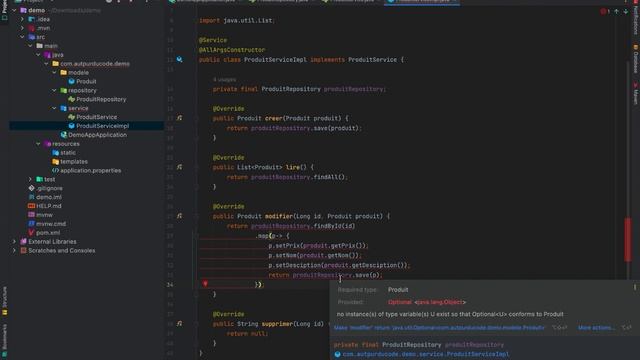Viewport: 640px width, 360px height.
Task: Click @AllArgsConstructor annotation in editor
Action: coord(232,50)
